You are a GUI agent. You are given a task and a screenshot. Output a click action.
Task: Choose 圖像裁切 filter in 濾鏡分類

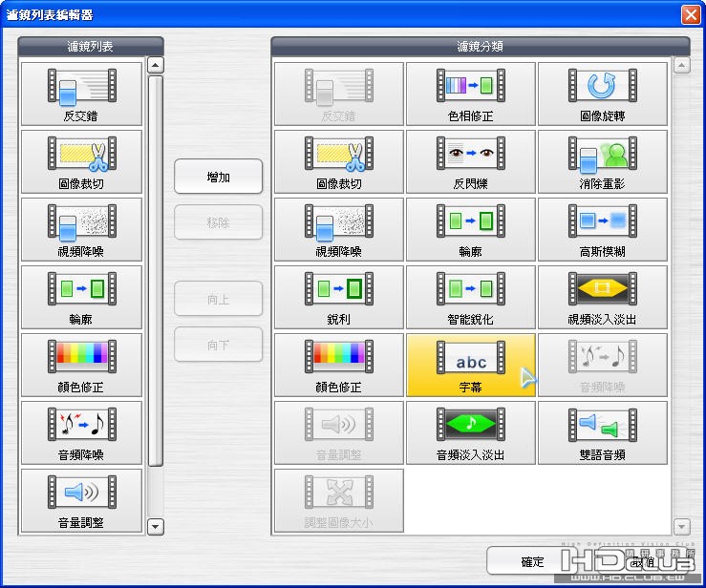338,162
